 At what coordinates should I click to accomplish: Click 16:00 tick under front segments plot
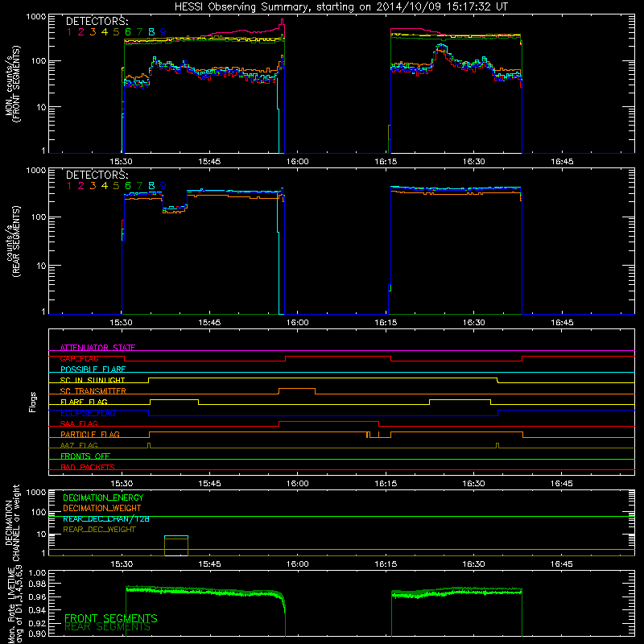pos(297,162)
